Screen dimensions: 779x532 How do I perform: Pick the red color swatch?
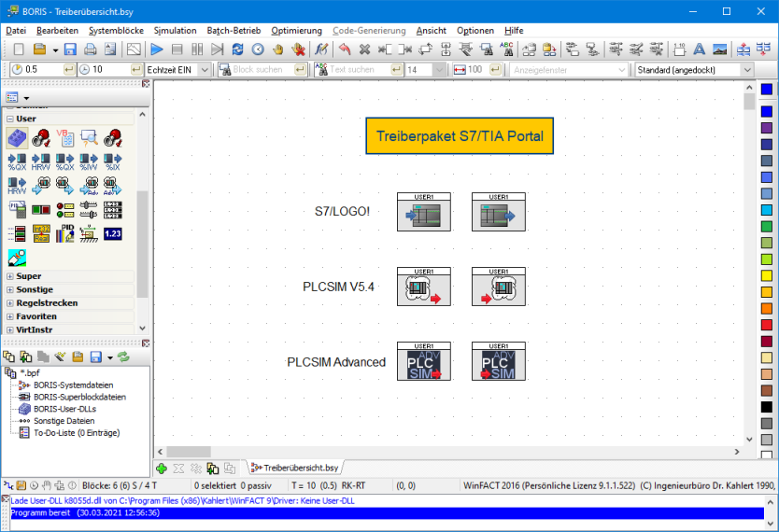tap(767, 325)
